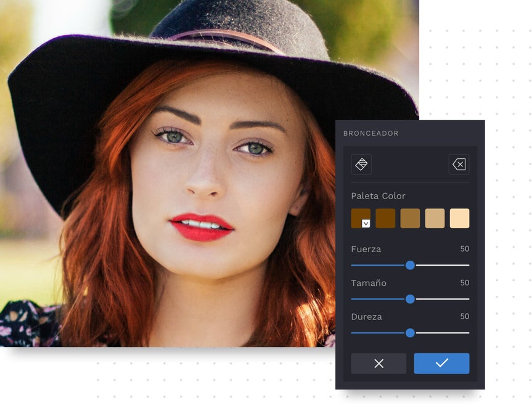Click the Bronceador panel title

pos(371,133)
